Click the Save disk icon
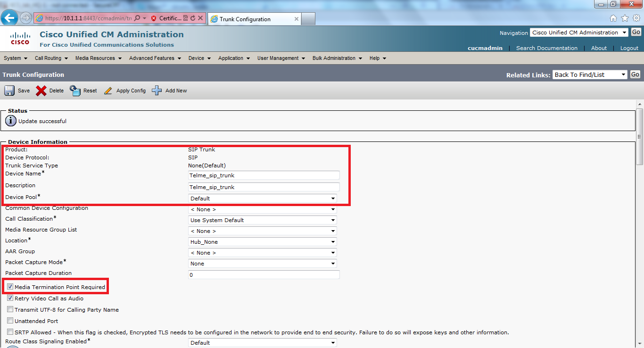644x348 pixels. [x=9, y=91]
